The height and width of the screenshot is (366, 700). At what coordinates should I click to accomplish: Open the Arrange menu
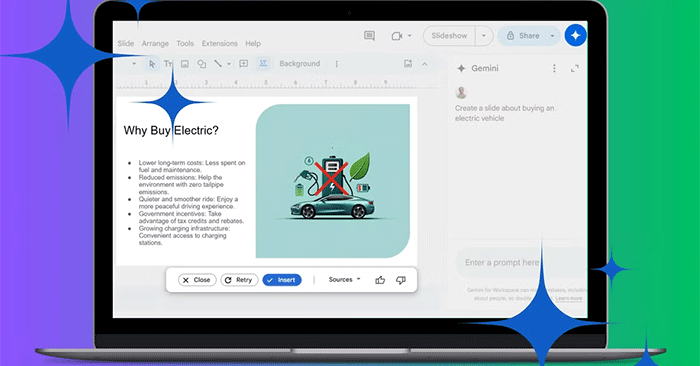pos(155,43)
